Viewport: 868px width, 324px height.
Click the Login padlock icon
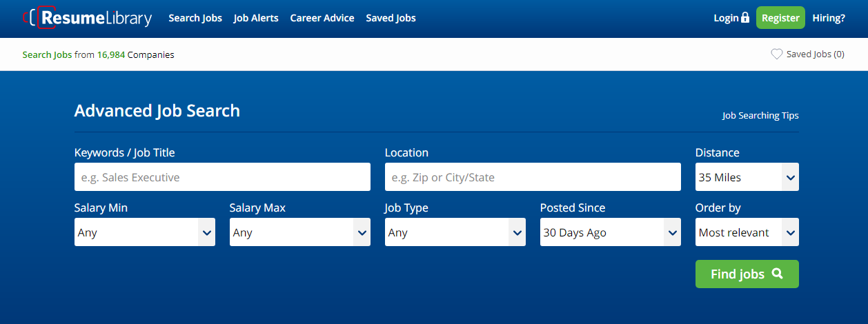(744, 18)
